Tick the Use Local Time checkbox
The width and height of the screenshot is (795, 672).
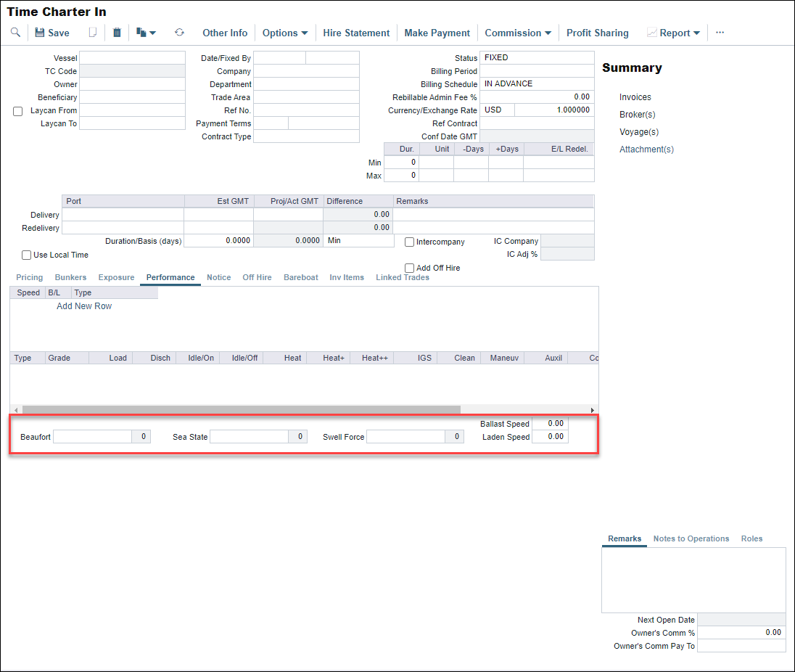point(27,255)
